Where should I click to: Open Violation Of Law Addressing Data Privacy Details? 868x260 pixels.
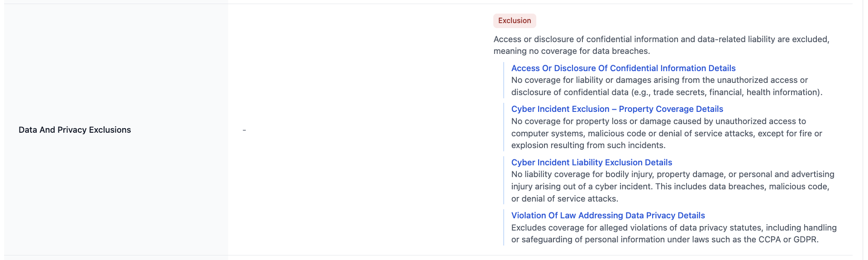608,216
